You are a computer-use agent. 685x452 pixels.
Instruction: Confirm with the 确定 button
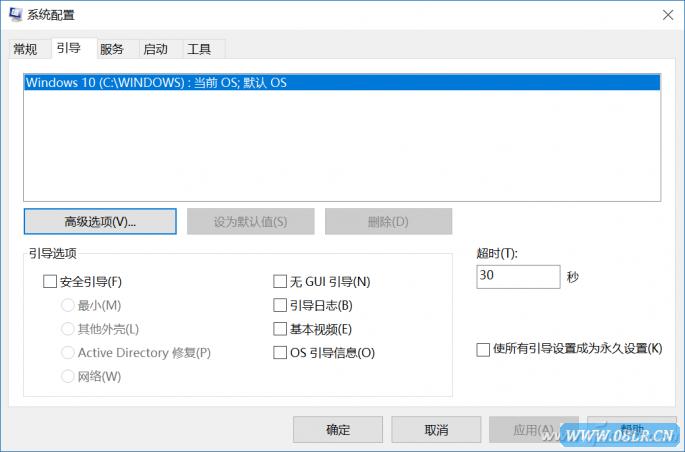(x=338, y=430)
